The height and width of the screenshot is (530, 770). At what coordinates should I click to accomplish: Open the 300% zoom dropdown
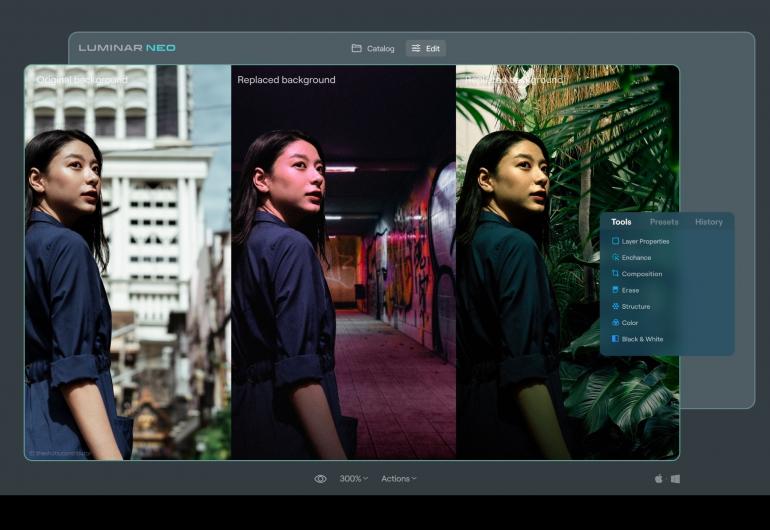click(353, 479)
